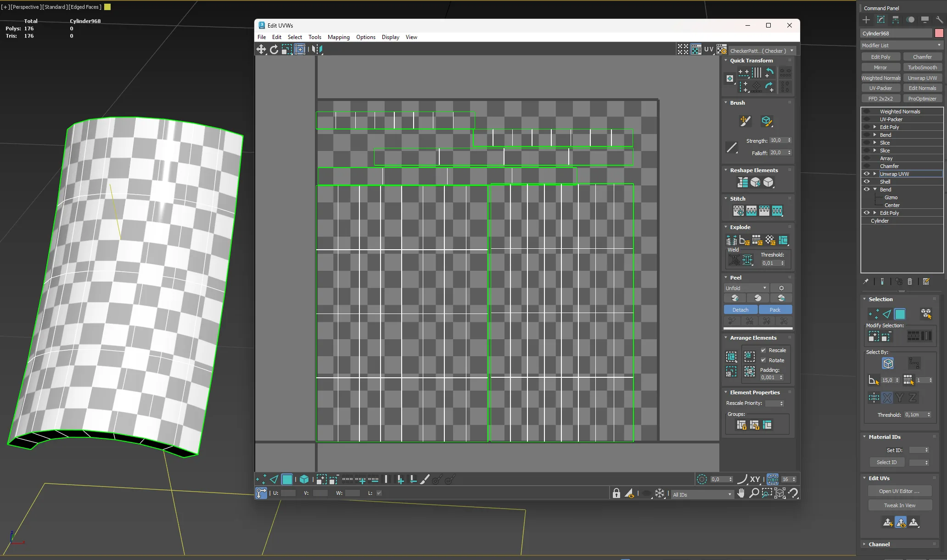The width and height of the screenshot is (947, 560).
Task: Click the Mirror horizontal icon in UV toolbar
Action: (x=317, y=50)
